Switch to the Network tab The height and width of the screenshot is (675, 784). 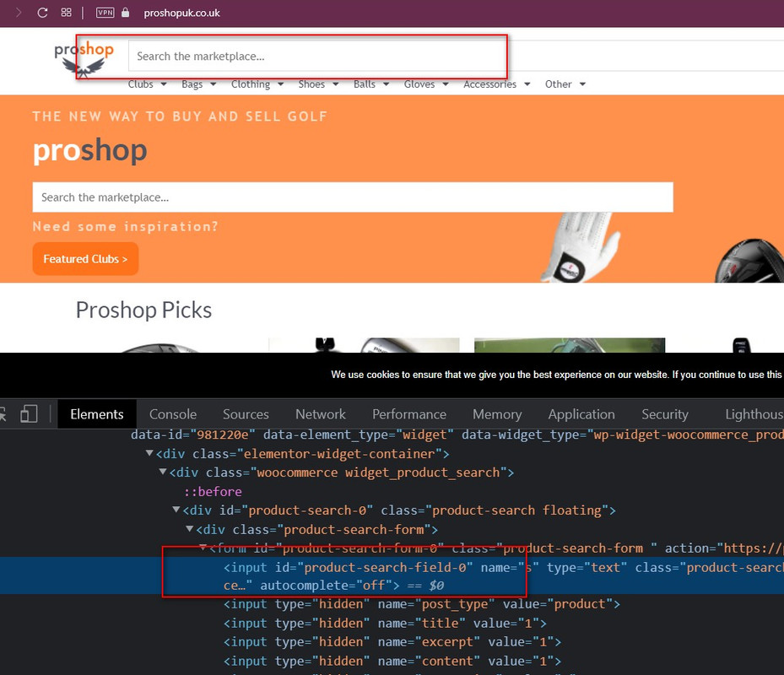coord(321,414)
